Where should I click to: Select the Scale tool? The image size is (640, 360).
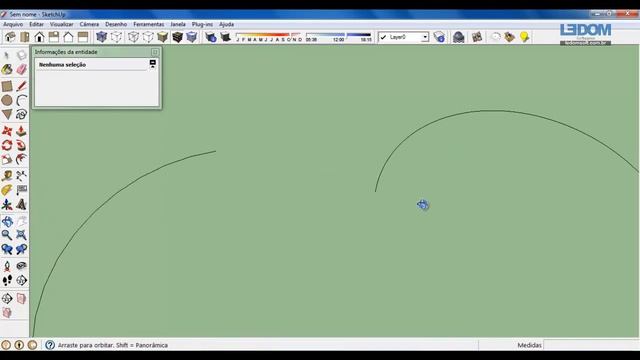point(7,159)
